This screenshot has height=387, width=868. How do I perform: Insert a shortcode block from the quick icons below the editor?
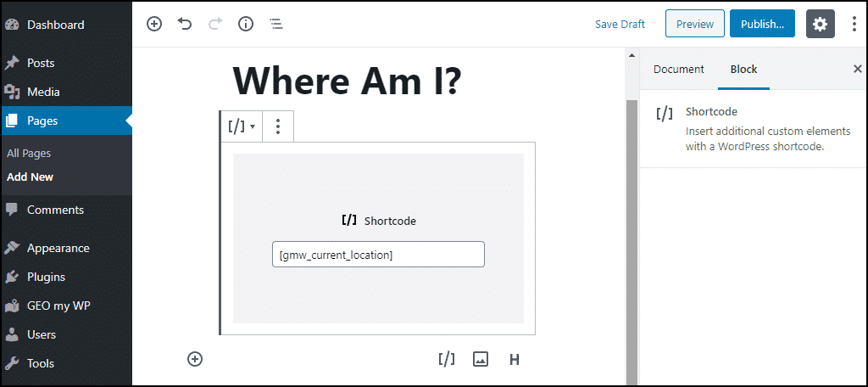[x=446, y=359]
